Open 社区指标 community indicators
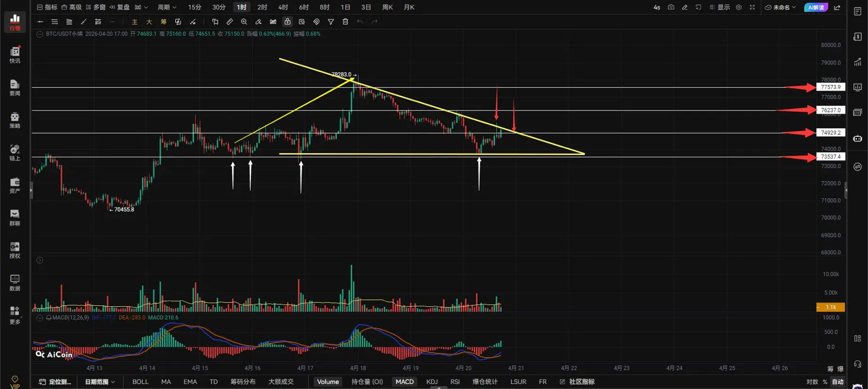This screenshot has width=868, height=389. (577, 382)
